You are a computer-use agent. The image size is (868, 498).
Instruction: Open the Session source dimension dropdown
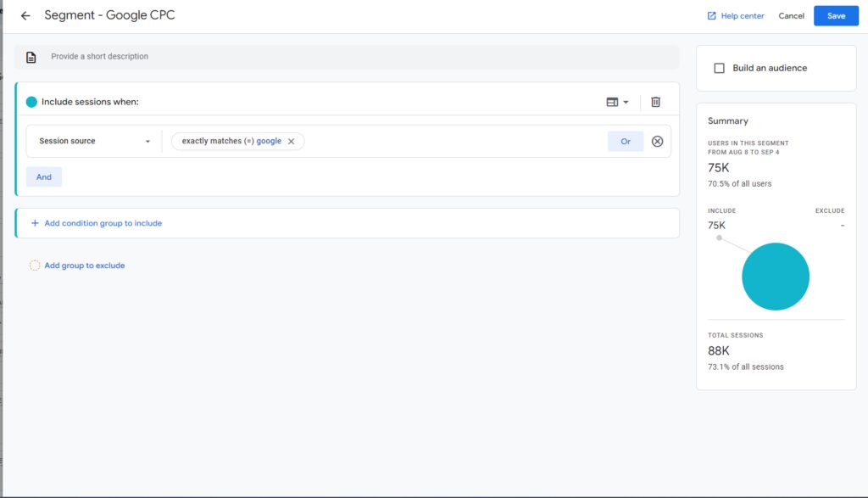tap(95, 142)
